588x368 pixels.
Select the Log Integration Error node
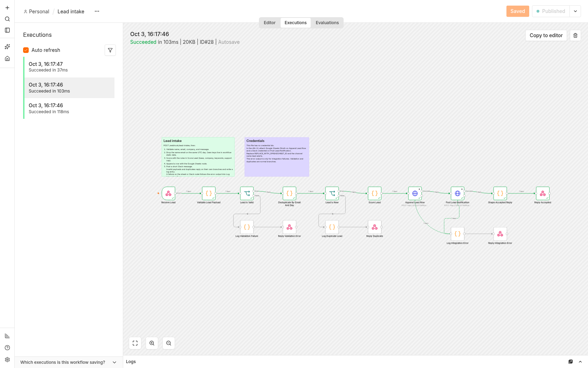pos(457,234)
